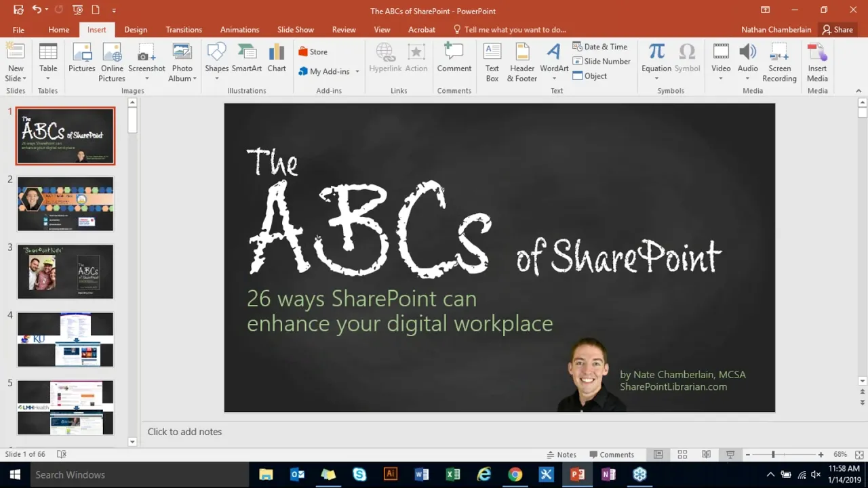
Task: Open the Store for add-ins
Action: (313, 52)
